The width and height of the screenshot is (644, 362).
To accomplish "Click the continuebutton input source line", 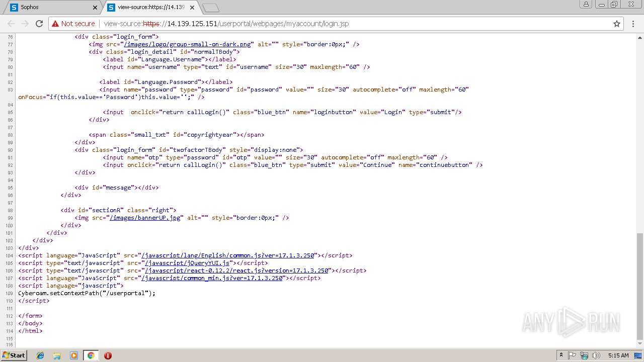I will [293, 165].
